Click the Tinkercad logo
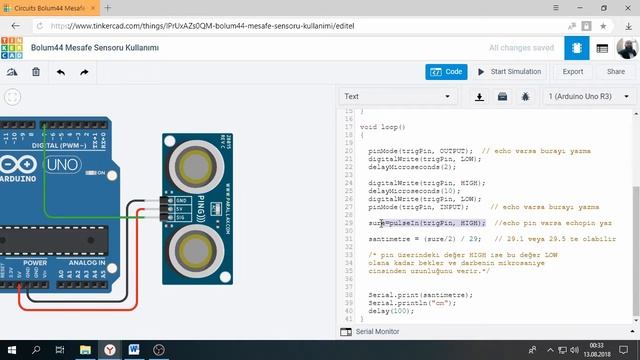 [x=12, y=48]
